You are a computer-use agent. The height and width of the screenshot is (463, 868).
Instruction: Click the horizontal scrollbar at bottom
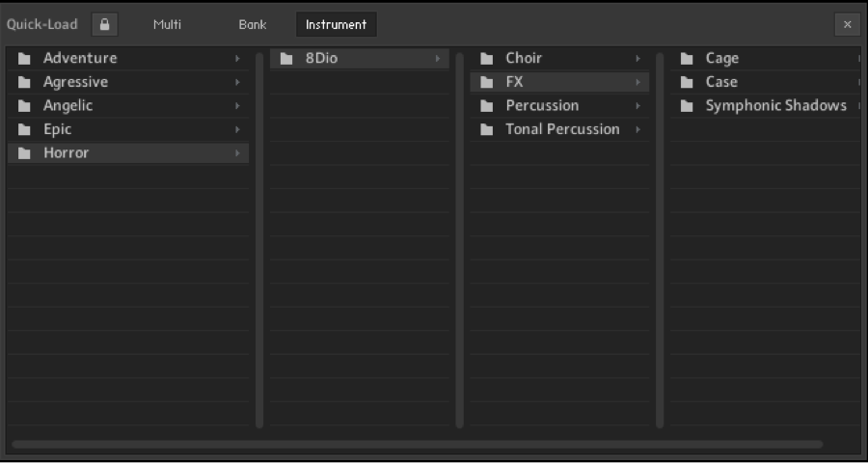click(x=418, y=444)
